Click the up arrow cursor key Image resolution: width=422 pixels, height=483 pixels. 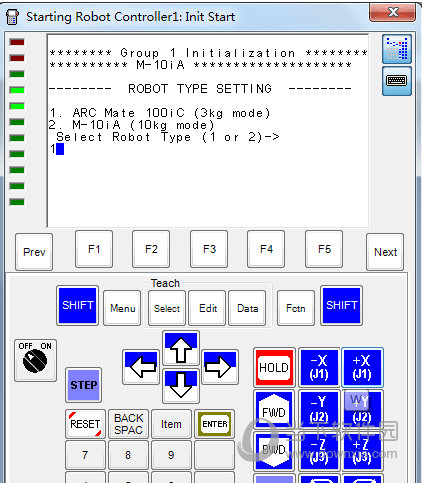pos(181,348)
